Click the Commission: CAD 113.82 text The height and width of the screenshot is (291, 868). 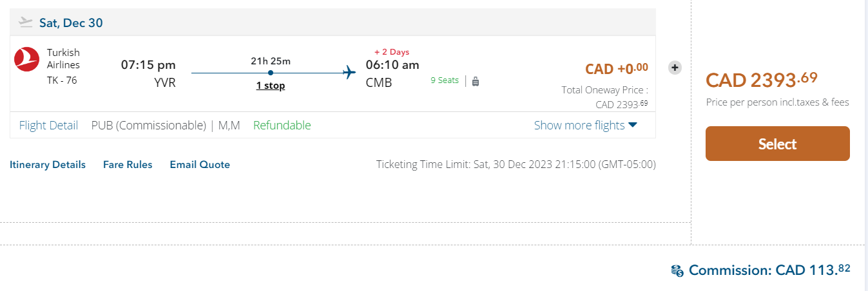(x=769, y=270)
